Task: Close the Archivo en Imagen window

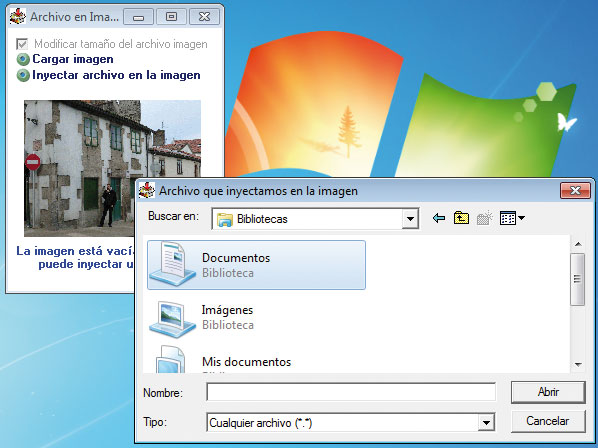Action: (x=204, y=17)
